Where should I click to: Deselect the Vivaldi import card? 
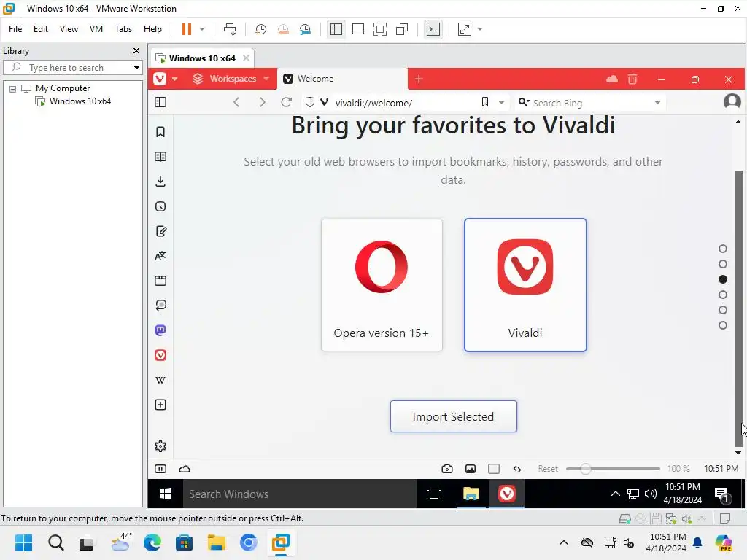tap(525, 285)
